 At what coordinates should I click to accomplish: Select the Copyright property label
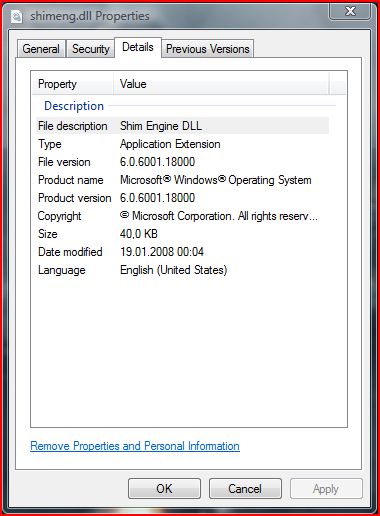(59, 216)
